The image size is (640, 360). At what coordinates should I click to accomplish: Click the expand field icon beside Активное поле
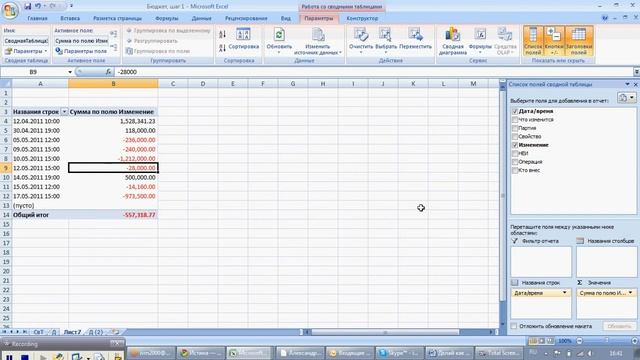click(113, 34)
